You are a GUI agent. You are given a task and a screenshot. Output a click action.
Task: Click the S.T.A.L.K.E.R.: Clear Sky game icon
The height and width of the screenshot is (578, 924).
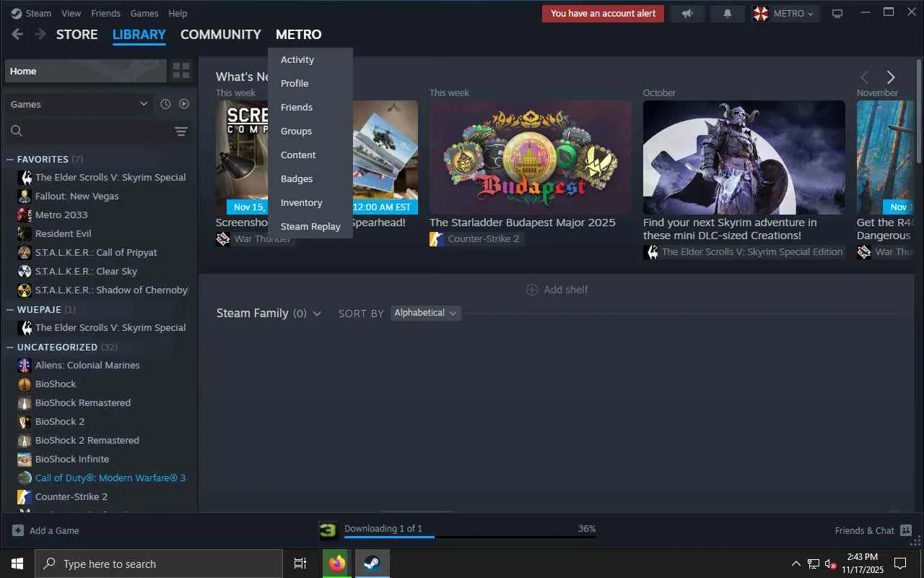(25, 271)
